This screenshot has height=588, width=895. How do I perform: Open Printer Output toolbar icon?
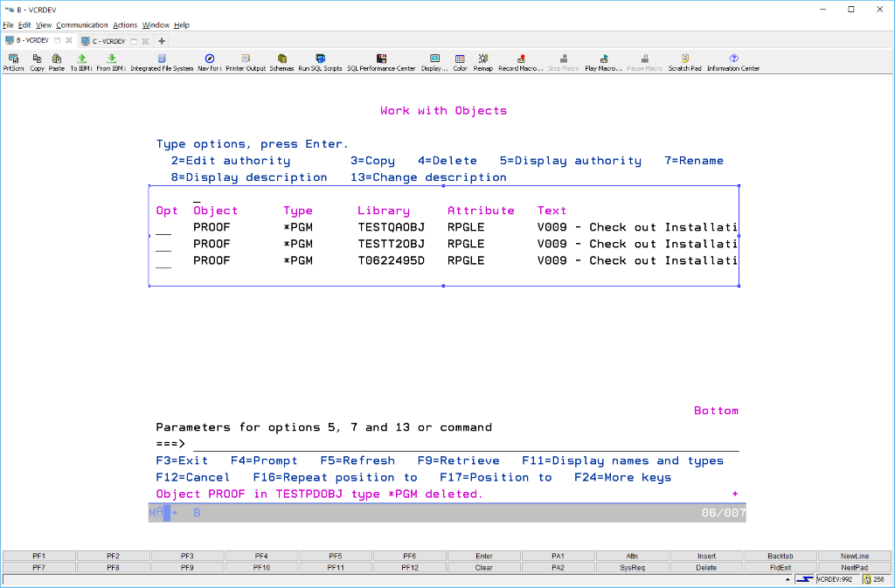[x=246, y=62]
